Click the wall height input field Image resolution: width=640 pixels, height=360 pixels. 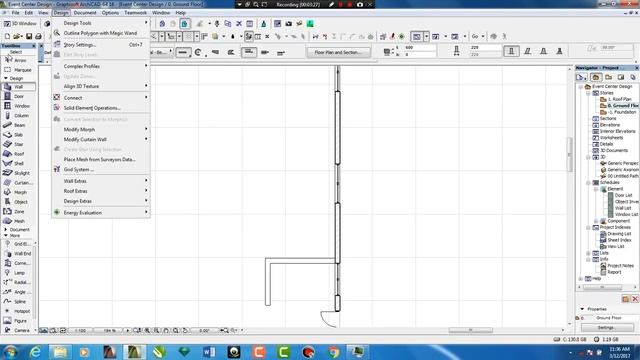pos(420,48)
